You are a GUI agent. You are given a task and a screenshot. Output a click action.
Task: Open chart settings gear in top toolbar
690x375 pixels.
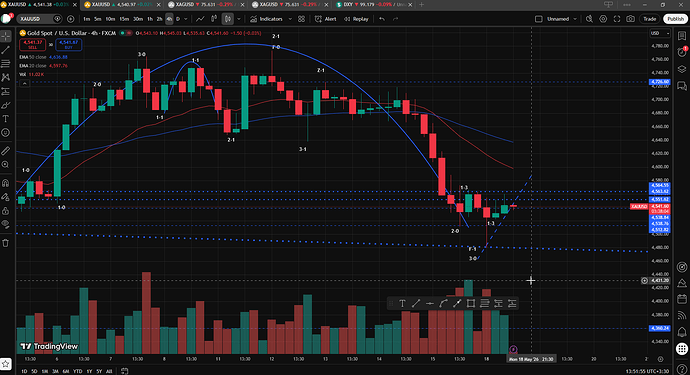603,19
